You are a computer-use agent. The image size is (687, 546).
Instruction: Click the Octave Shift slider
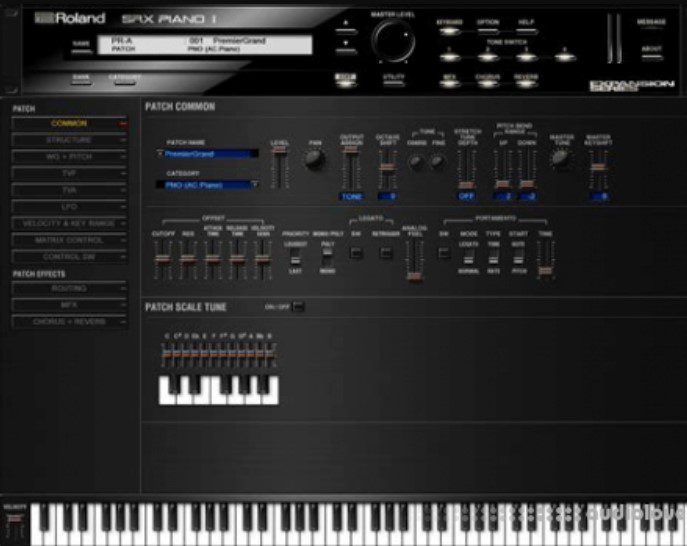pos(388,169)
